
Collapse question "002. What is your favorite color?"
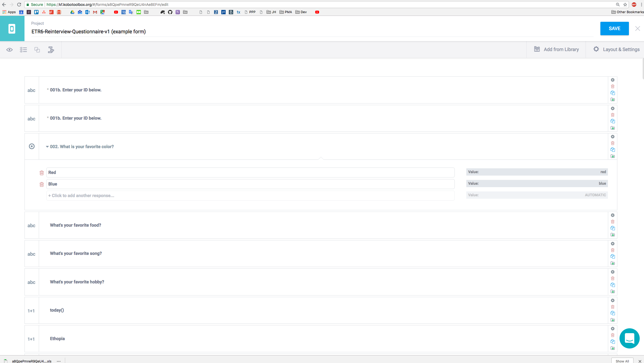pyautogui.click(x=47, y=147)
